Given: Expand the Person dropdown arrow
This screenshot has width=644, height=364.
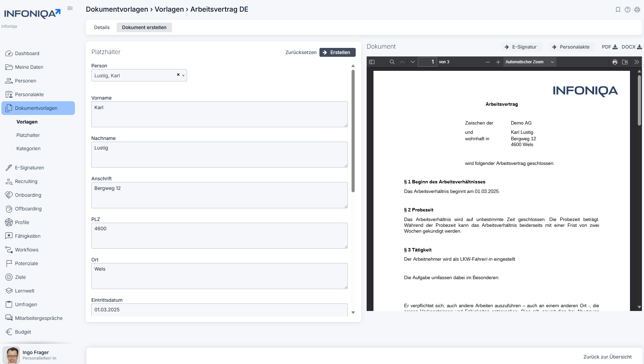Looking at the screenshot, I should 183,76.
